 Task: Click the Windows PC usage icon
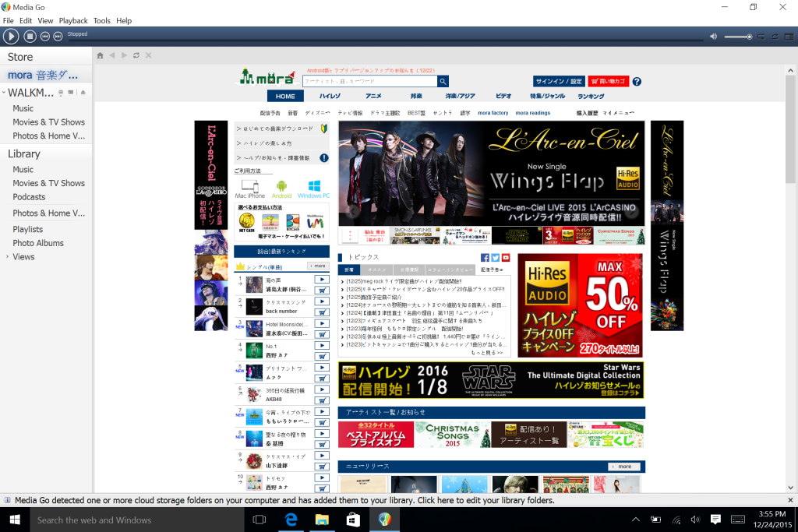tap(313, 189)
